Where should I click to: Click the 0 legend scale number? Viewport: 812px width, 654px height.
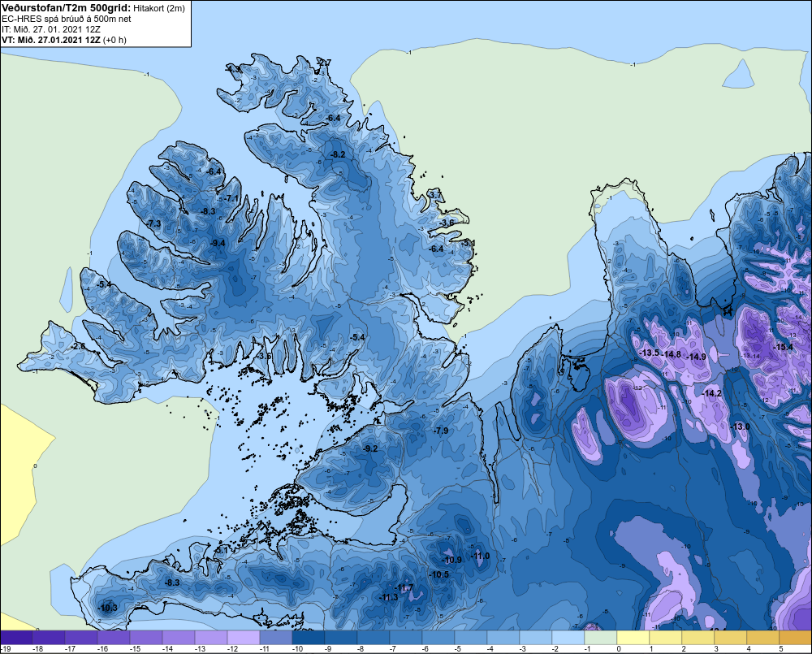(x=619, y=649)
